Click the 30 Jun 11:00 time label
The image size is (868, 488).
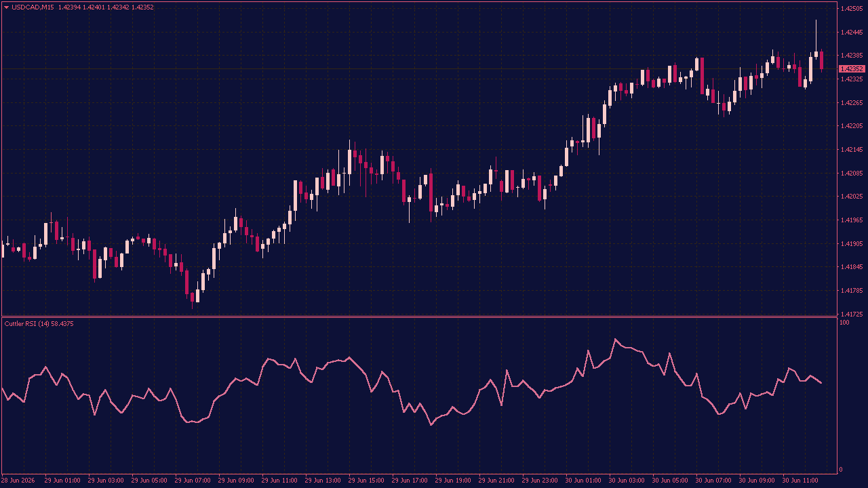click(x=800, y=481)
